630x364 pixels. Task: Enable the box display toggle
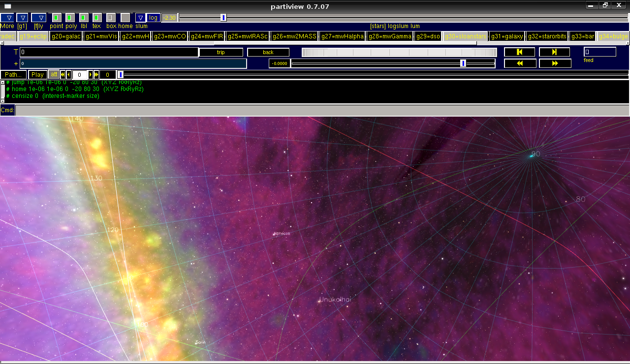(x=111, y=18)
